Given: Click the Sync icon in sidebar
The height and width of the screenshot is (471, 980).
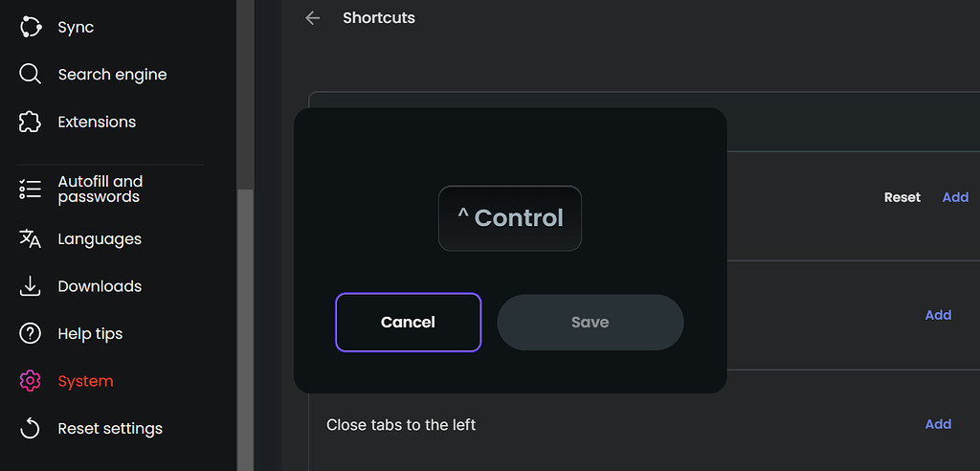Looking at the screenshot, I should [x=30, y=27].
